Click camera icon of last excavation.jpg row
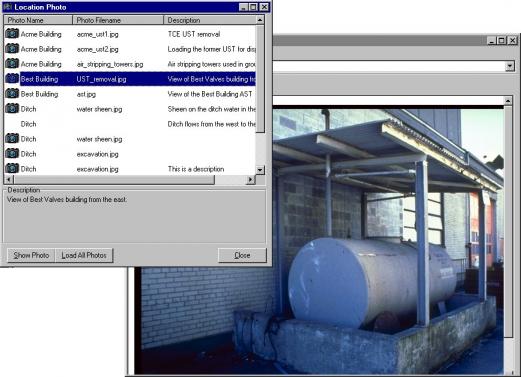Image resolution: width=521 pixels, height=377 pixels. (12, 169)
